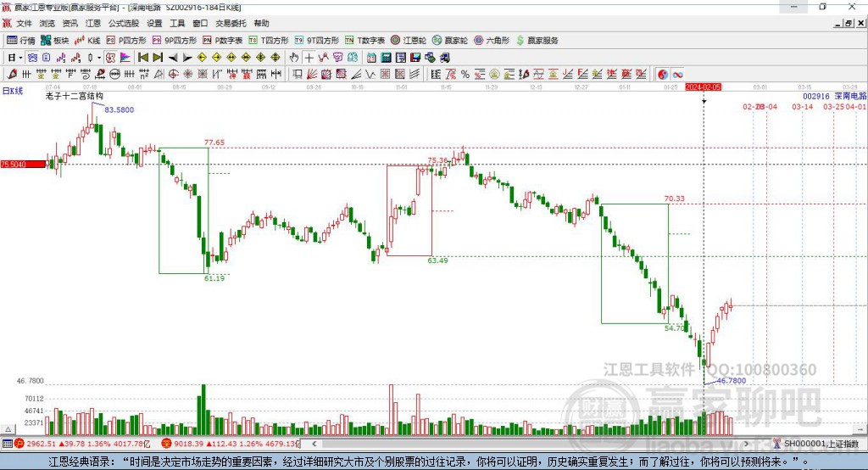Open the 9P四方形 tool
The image size is (868, 470).
(175, 41)
